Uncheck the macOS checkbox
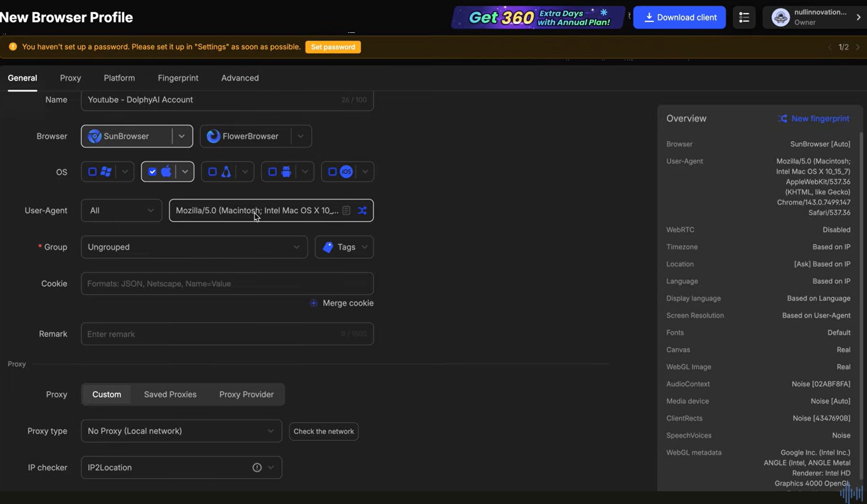 (152, 172)
